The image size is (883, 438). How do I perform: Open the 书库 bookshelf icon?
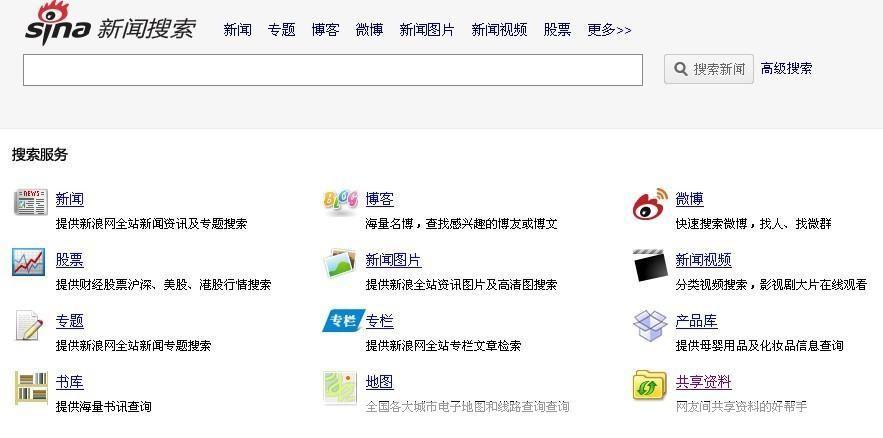(x=31, y=387)
